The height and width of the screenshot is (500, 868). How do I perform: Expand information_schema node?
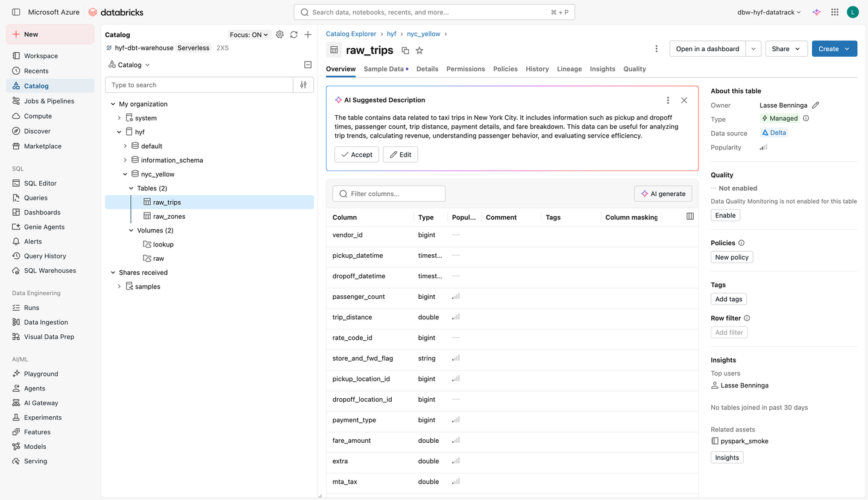click(x=125, y=160)
